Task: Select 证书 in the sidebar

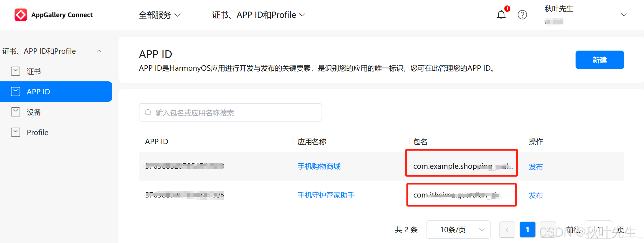Action: coord(56,71)
